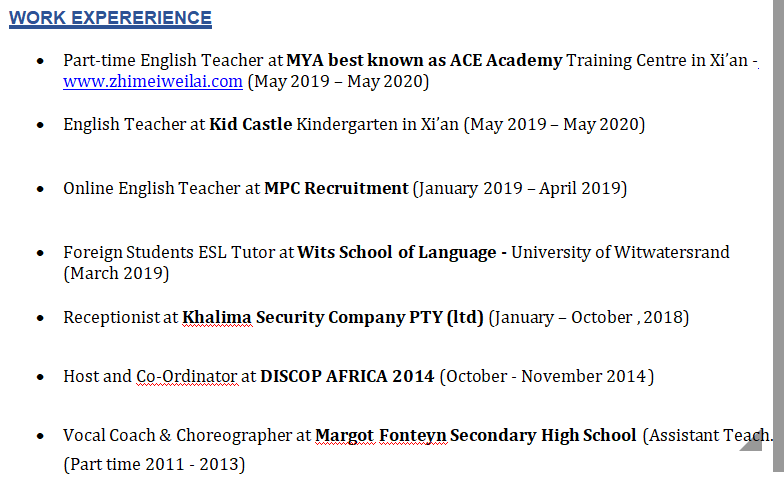Click 'MYA best known as ACE Academy'
This screenshot has height=478, width=784.
tap(424, 60)
